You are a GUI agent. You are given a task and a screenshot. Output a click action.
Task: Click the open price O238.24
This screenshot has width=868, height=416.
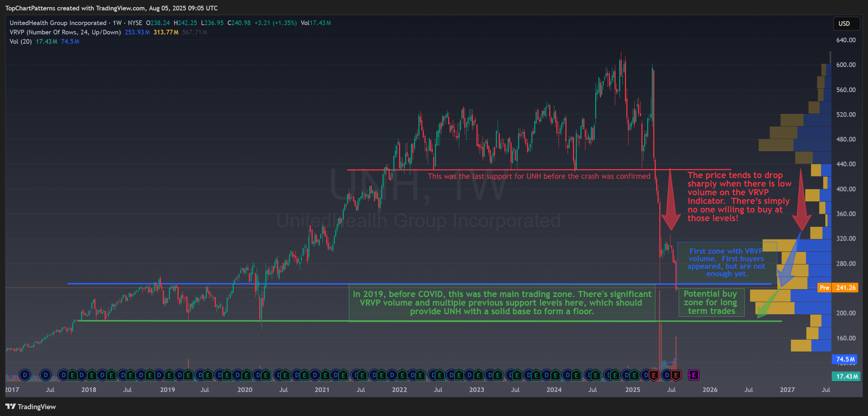click(158, 23)
